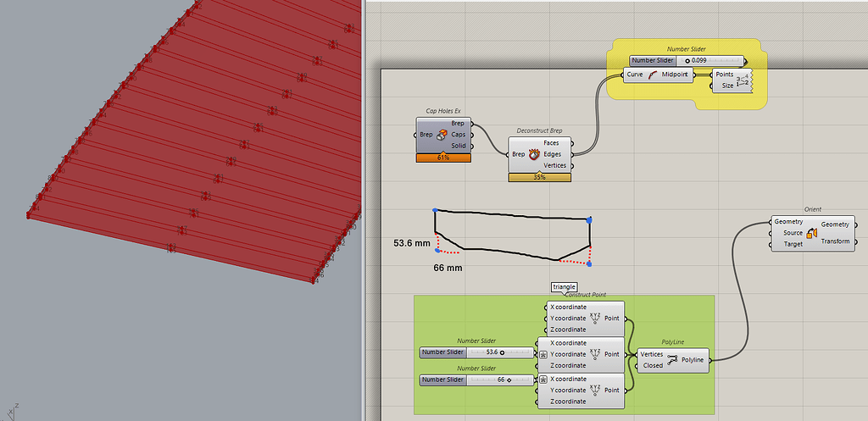
Task: Click the Z coordinate input of top point
Action: [x=567, y=330]
